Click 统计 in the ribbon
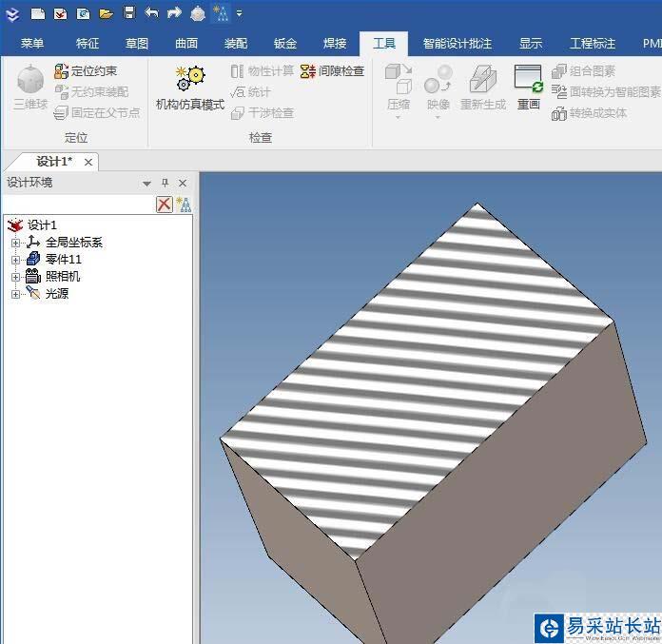 tap(250, 91)
